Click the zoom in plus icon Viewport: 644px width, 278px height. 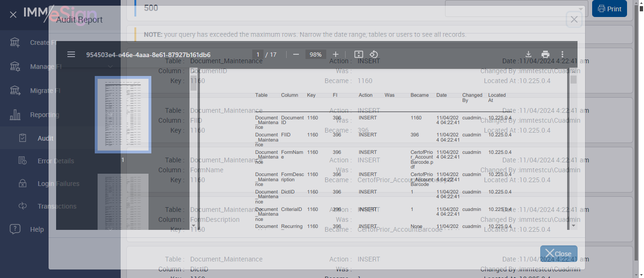click(336, 54)
